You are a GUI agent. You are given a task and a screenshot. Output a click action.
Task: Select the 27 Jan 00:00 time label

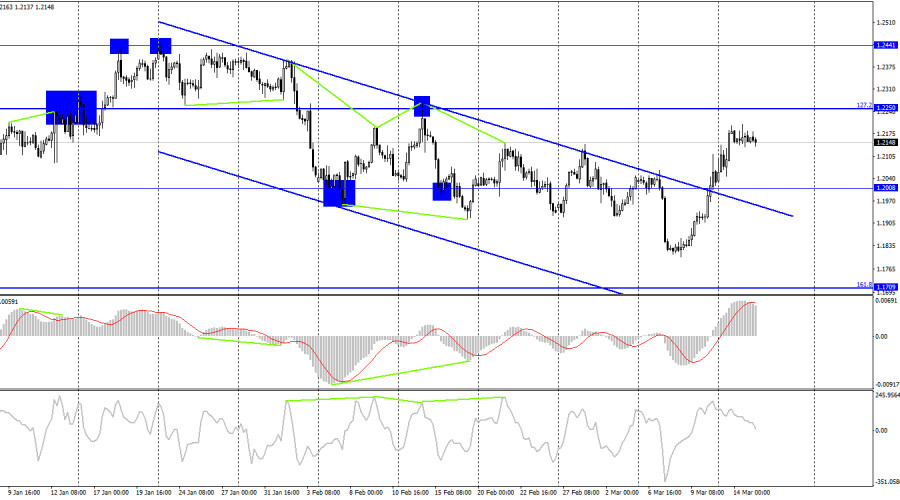(239, 493)
